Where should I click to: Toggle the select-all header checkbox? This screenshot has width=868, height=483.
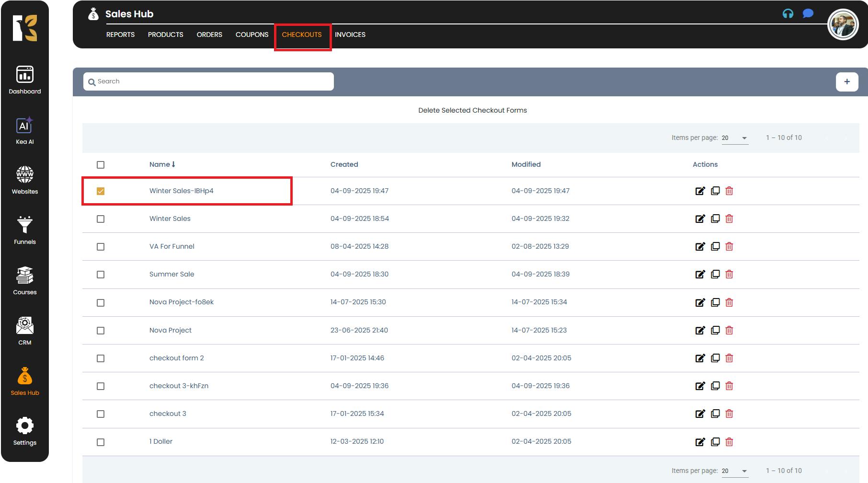101,165
